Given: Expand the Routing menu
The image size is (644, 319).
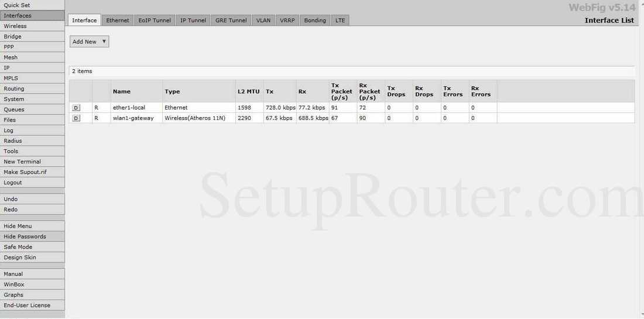Looking at the screenshot, I should (32, 89).
